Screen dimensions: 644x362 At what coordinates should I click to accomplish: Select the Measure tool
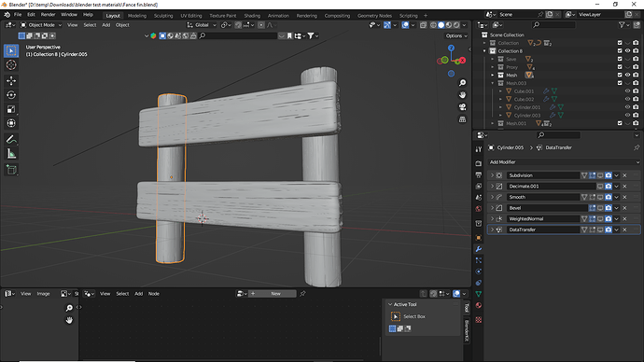11,154
